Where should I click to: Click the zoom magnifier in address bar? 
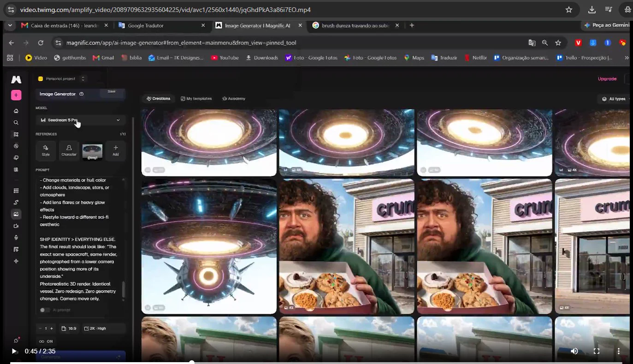(x=545, y=43)
